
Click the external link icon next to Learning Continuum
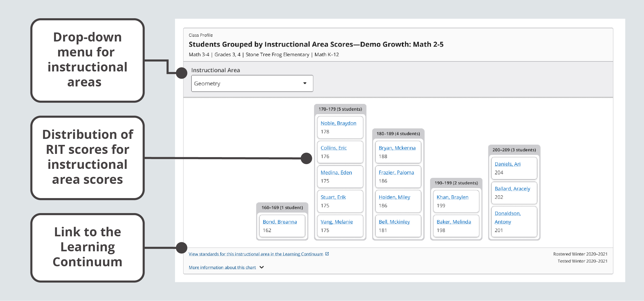tap(327, 254)
